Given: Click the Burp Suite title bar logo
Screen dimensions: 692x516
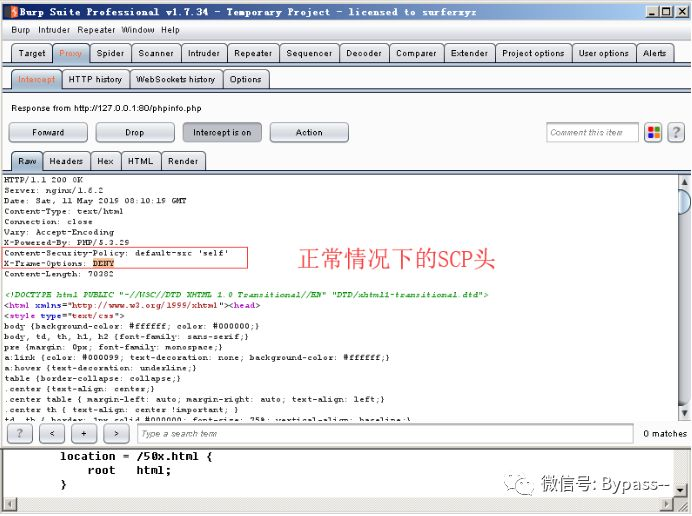Looking at the screenshot, I should pyautogui.click(x=13, y=12).
